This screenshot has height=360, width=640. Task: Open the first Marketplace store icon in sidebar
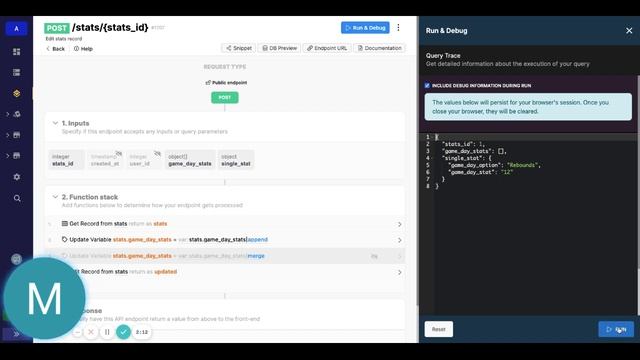point(17,135)
